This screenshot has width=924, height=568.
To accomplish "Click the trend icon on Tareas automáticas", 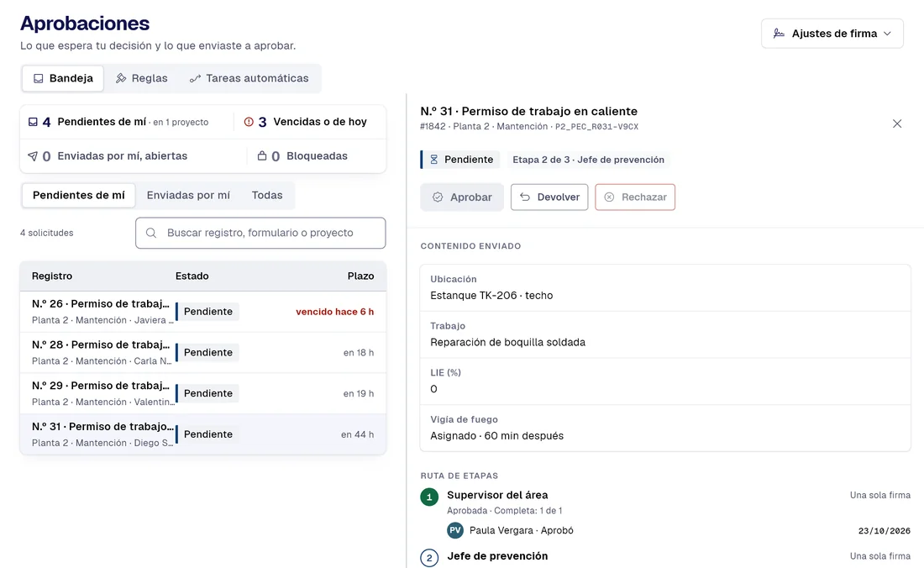I will 195,78.
